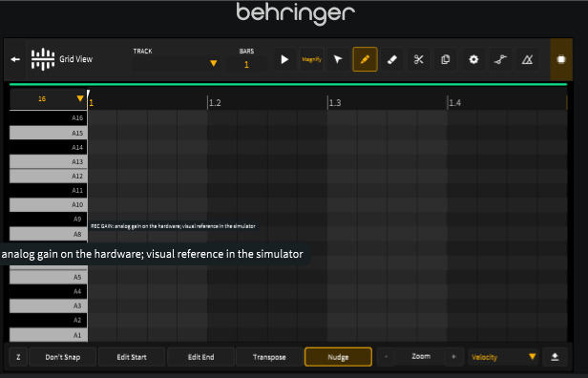Click the A16 piano key row

point(48,117)
